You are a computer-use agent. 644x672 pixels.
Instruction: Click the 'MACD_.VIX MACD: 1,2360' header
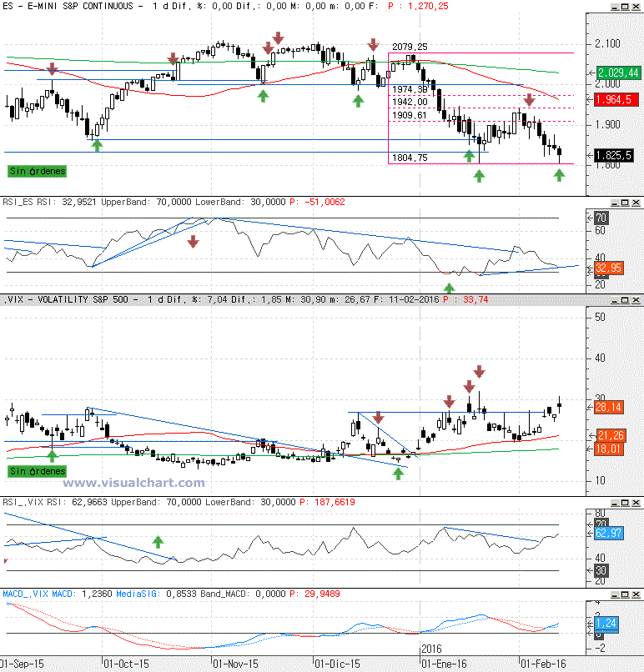57,594
